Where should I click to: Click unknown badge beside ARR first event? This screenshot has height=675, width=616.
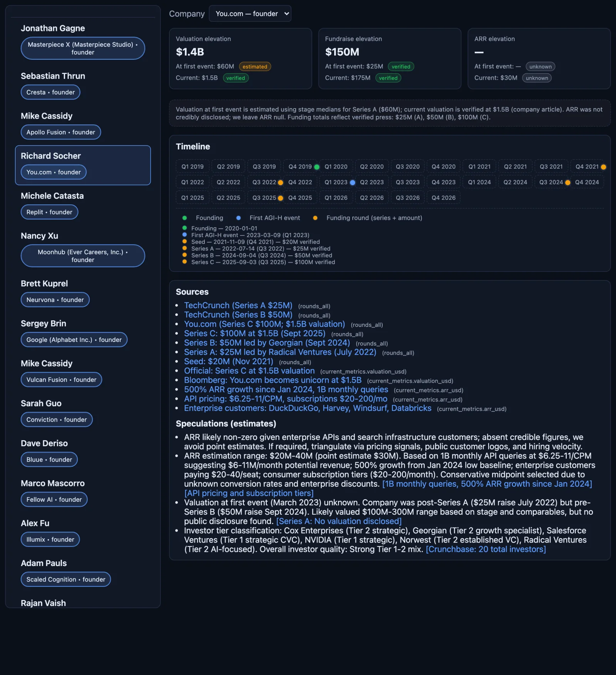pos(540,67)
